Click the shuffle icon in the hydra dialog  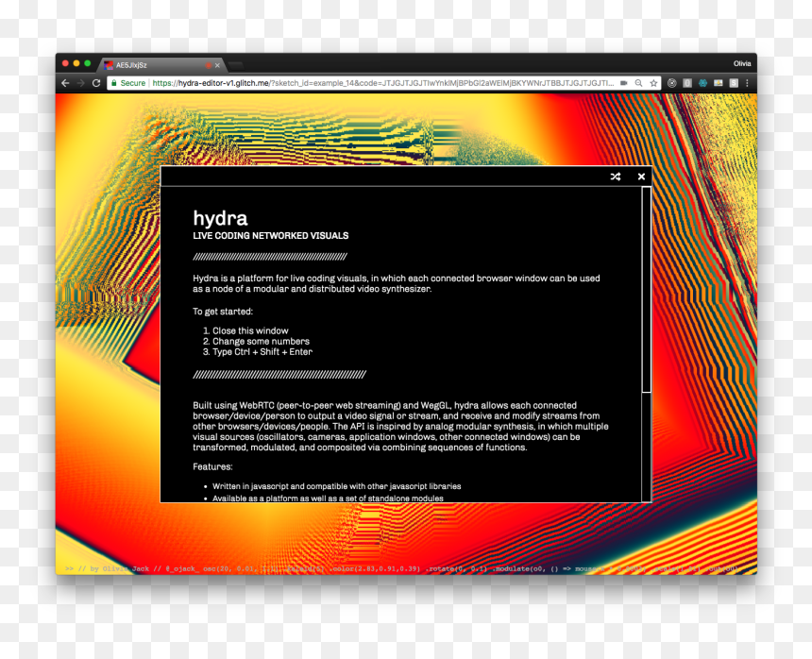616,177
